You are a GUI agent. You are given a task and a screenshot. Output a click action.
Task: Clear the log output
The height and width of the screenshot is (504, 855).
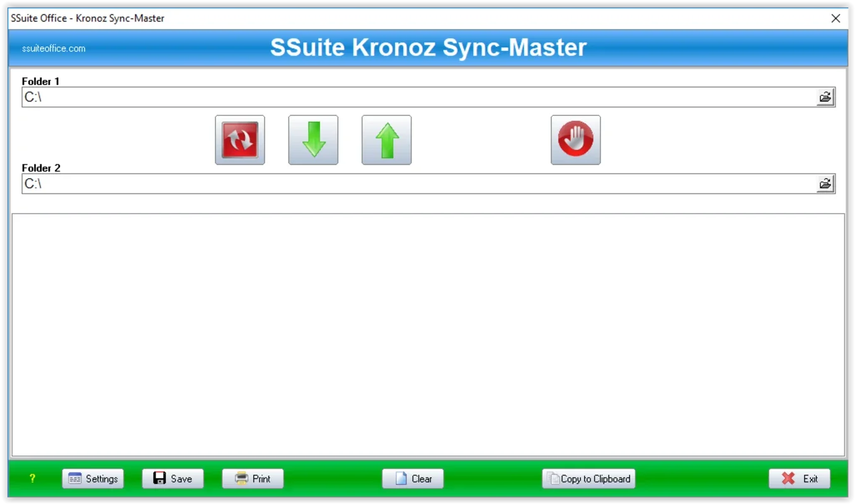(x=413, y=479)
